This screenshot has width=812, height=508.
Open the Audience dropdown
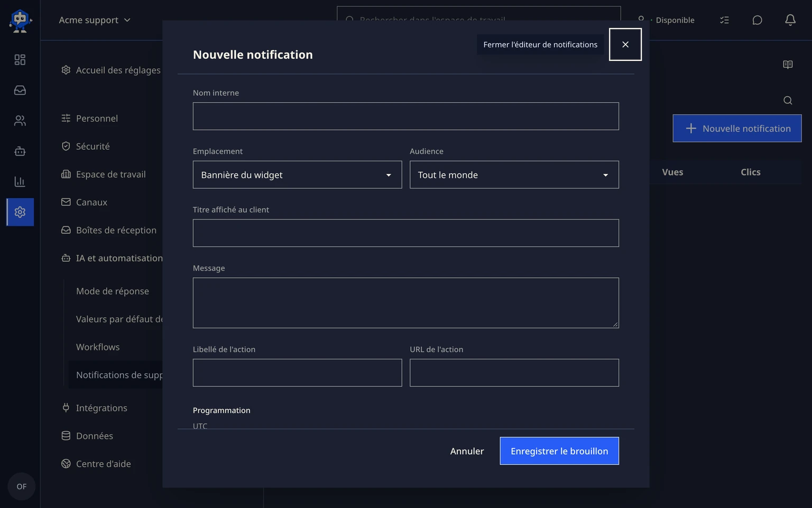click(514, 175)
